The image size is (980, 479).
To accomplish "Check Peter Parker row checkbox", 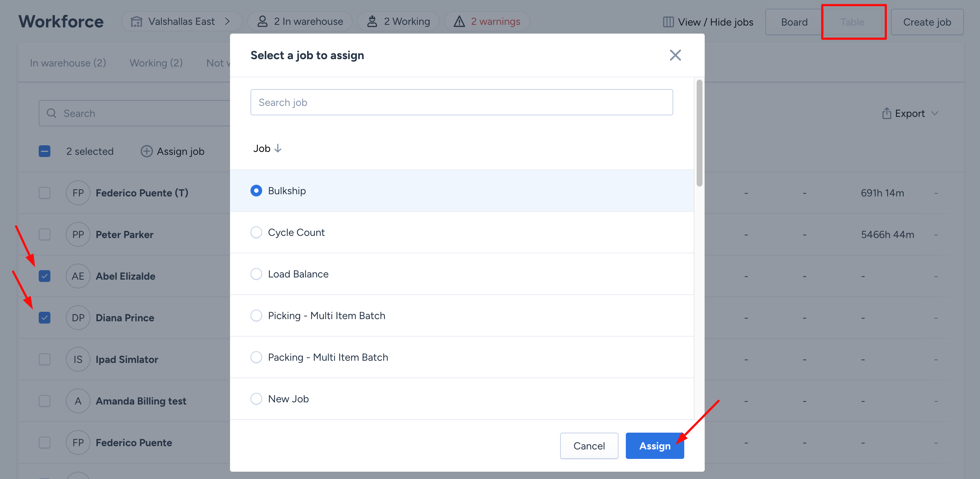I will click(x=45, y=234).
